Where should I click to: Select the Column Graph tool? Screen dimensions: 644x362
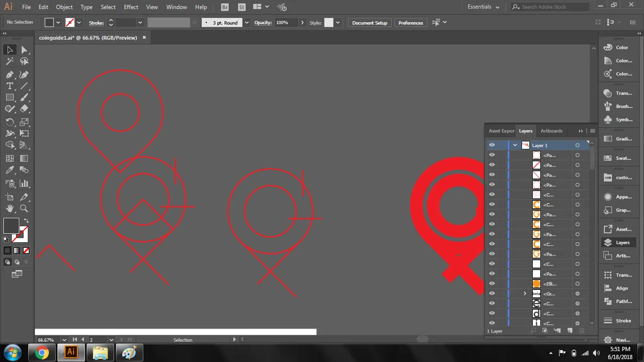(24, 184)
